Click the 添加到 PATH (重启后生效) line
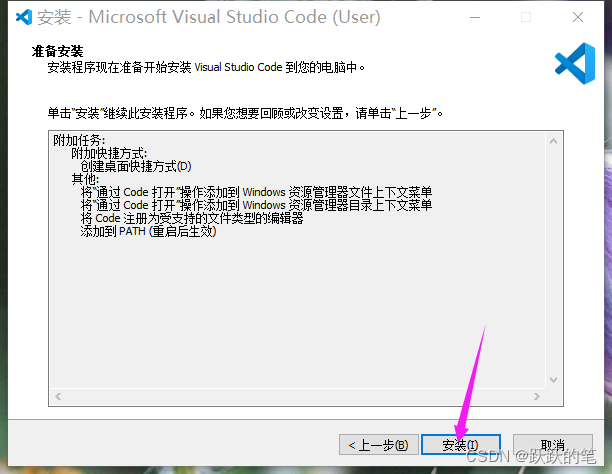 tap(148, 231)
